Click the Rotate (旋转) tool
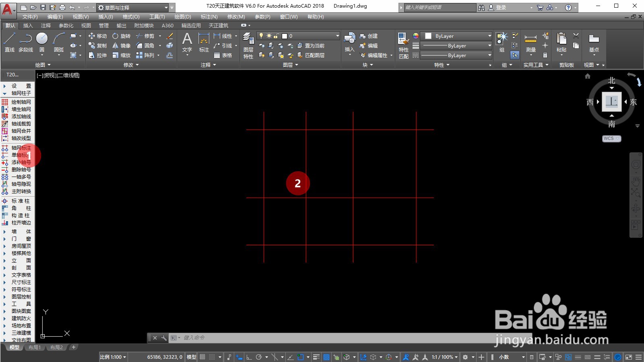 [x=122, y=36]
